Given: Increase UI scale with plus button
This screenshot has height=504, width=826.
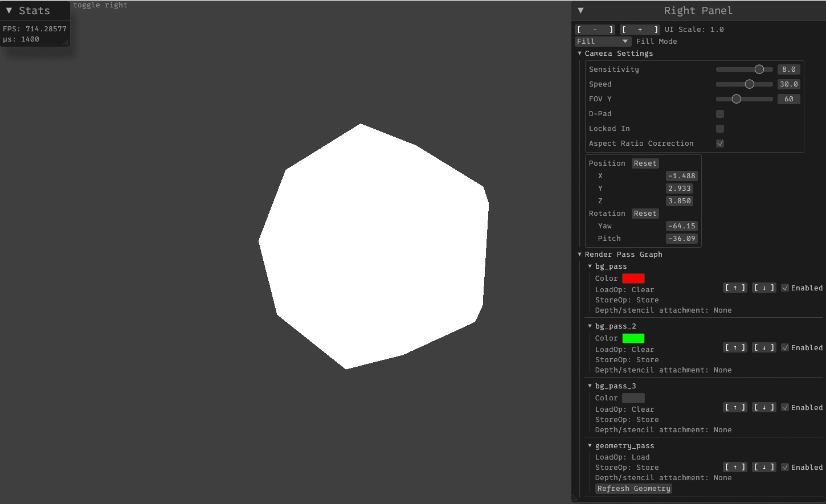Looking at the screenshot, I should coord(640,30).
